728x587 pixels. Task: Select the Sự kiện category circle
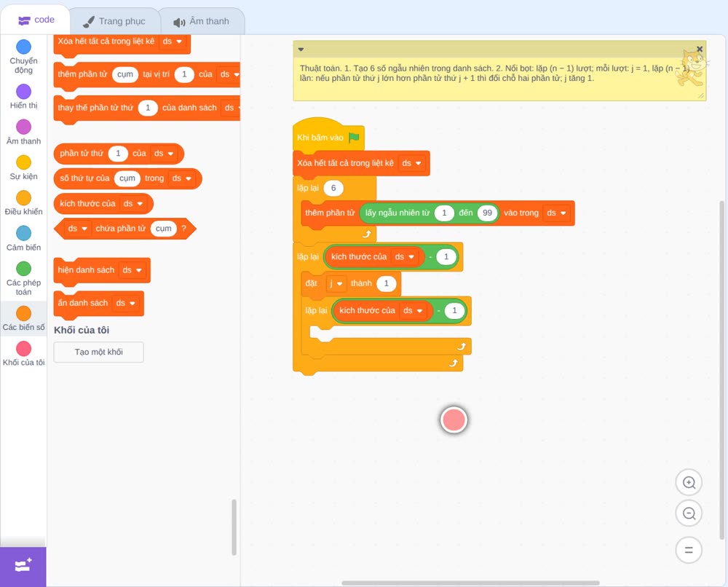click(x=24, y=162)
